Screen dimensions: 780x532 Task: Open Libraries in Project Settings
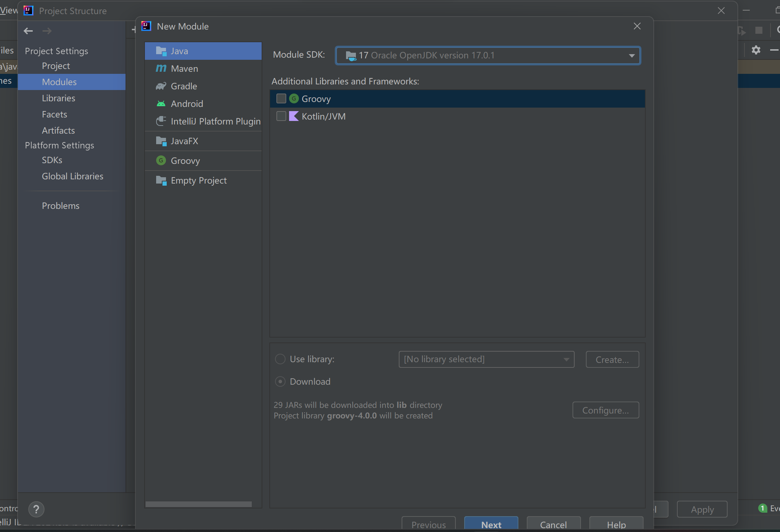pyautogui.click(x=58, y=98)
